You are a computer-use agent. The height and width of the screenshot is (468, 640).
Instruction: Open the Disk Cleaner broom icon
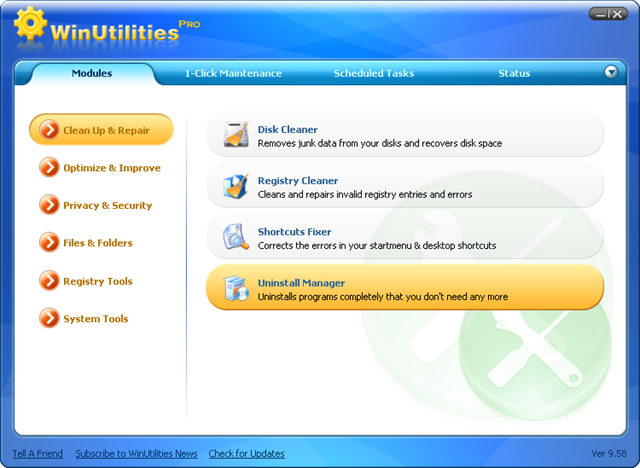[236, 134]
